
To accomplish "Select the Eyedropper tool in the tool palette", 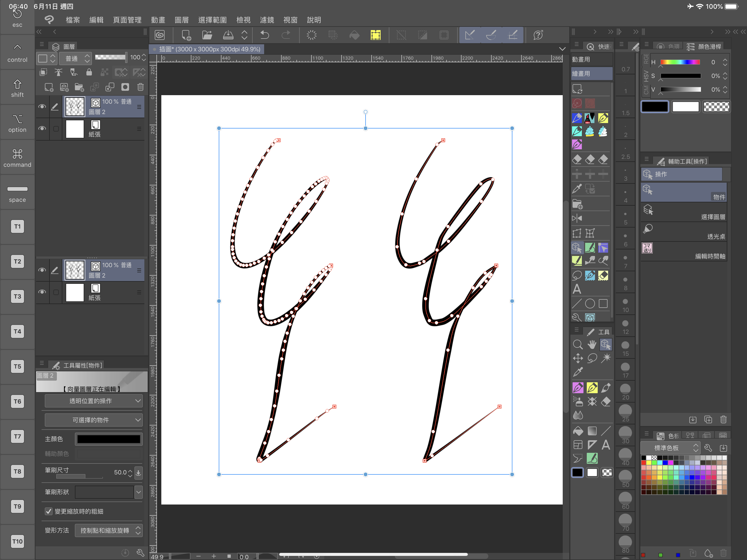I will 577,372.
